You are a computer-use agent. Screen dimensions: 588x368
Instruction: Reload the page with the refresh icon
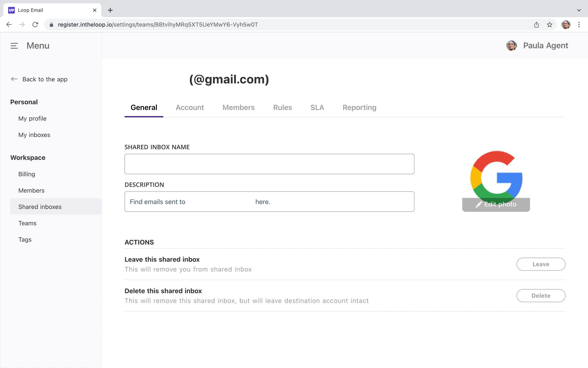[35, 25]
